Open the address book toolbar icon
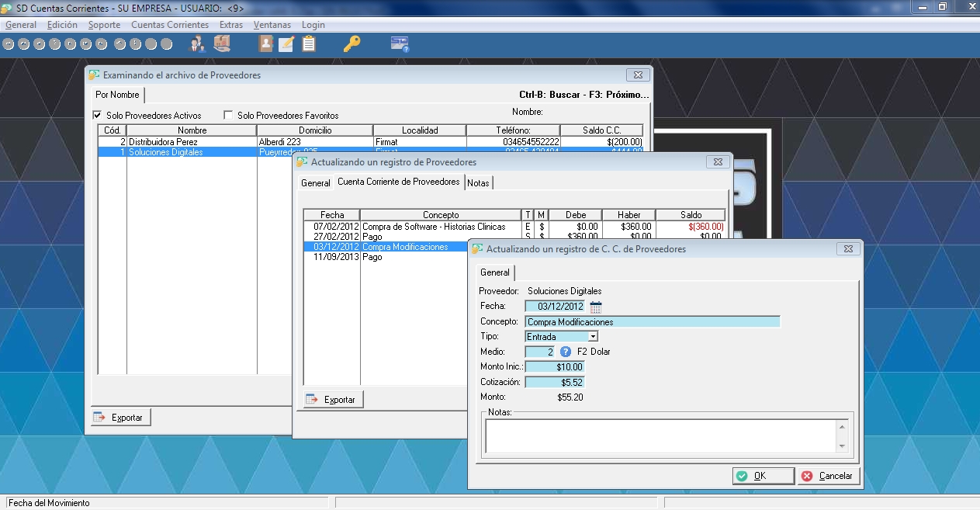 (x=266, y=44)
